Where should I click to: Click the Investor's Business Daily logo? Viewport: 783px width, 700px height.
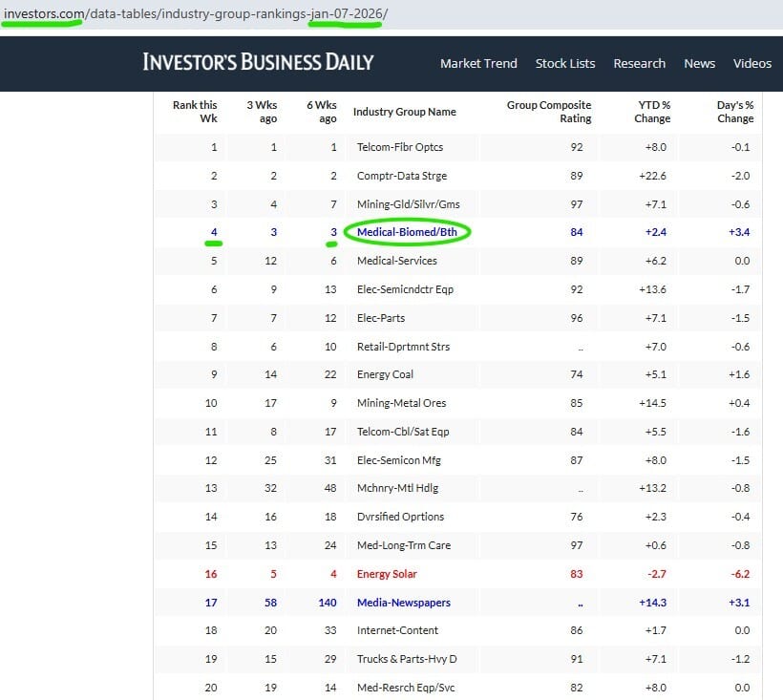point(258,62)
